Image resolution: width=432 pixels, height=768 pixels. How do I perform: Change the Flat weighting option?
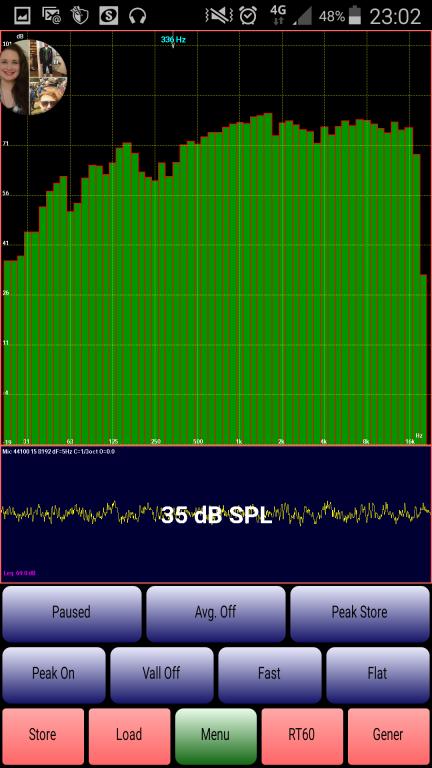coord(378,674)
